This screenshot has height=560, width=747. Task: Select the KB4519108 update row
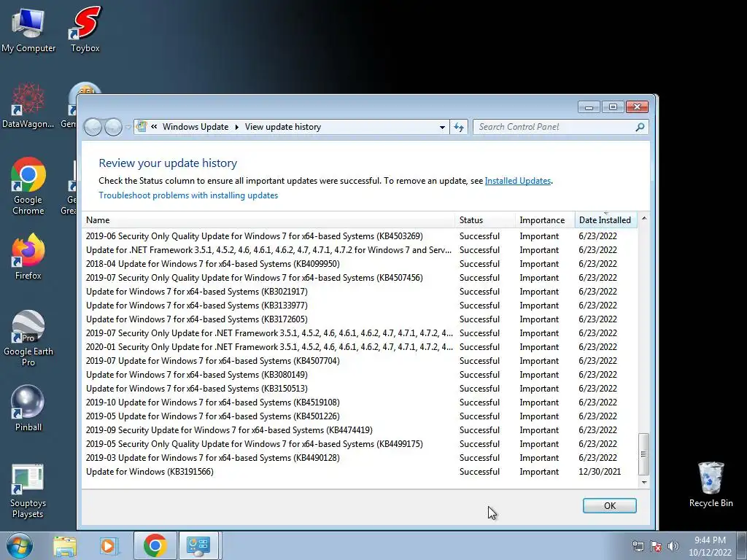360,402
